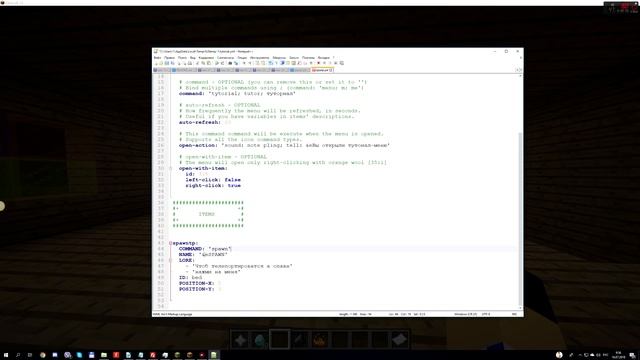Image resolution: width=640 pixels, height=360 pixels.
Task: Click the Paste toolbar icon
Action: point(209,63)
